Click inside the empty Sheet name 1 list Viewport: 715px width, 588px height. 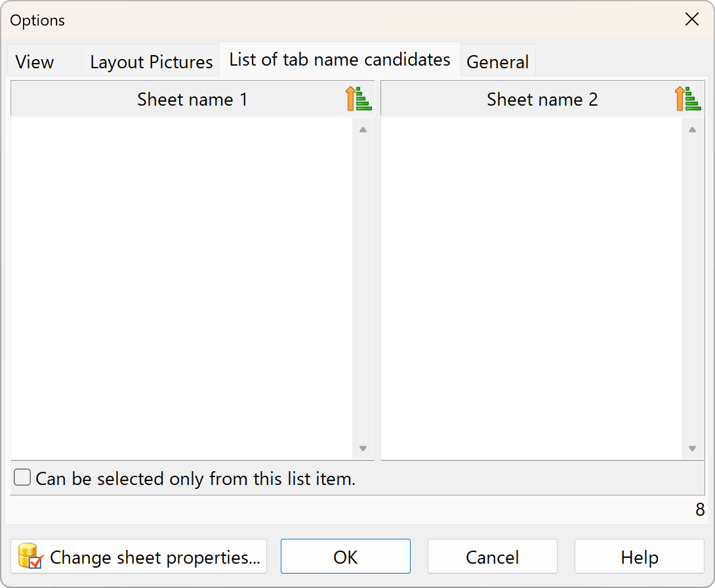tap(182, 287)
